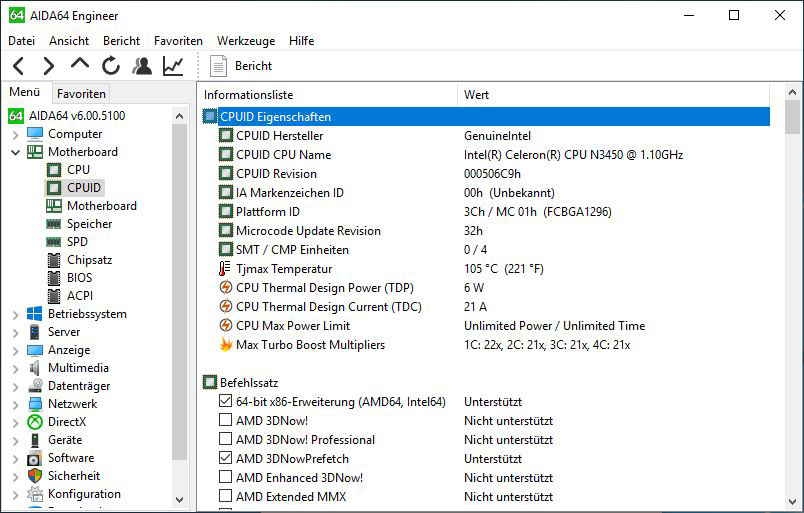The image size is (804, 513).
Task: Expand the Software tree node
Action: [15, 458]
